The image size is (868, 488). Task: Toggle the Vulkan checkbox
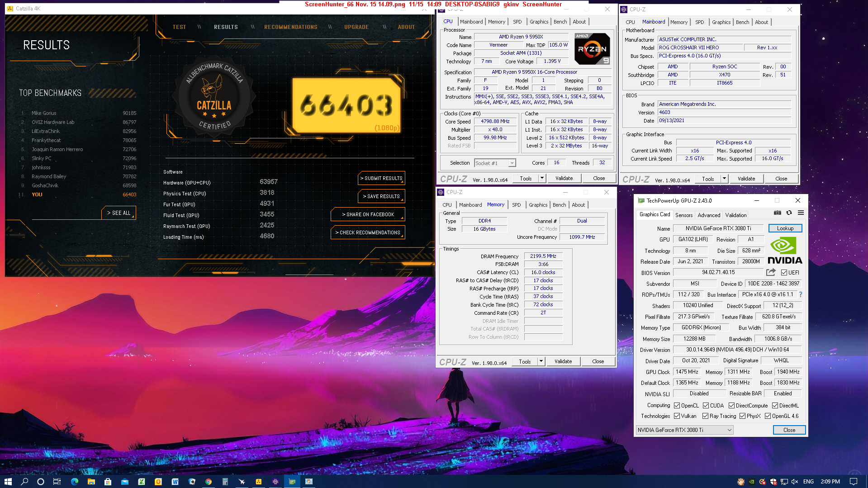677,416
